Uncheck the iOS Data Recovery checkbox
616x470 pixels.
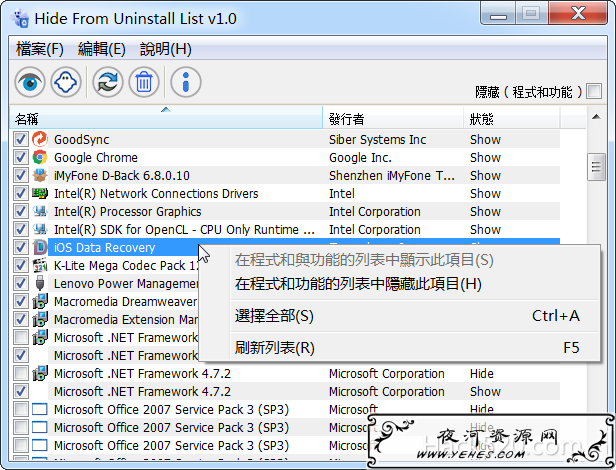20,247
